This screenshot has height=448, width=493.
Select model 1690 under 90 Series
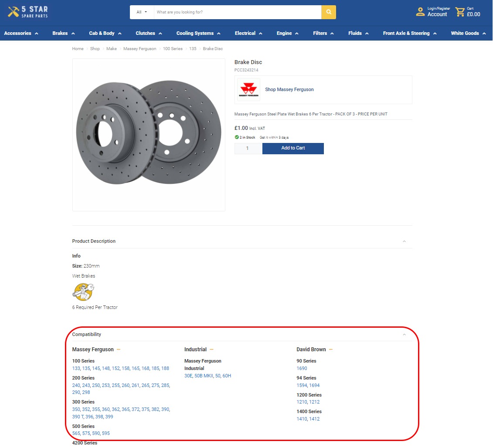[302, 369]
